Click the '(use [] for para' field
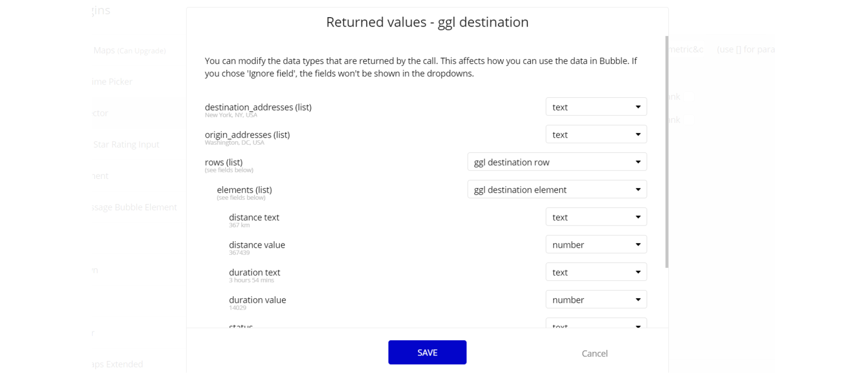 [x=746, y=49]
